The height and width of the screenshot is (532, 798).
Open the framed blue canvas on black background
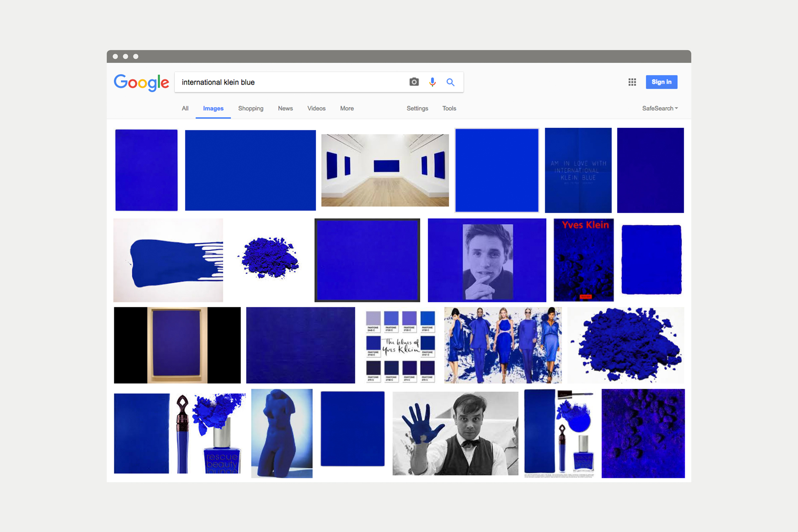[x=177, y=345]
